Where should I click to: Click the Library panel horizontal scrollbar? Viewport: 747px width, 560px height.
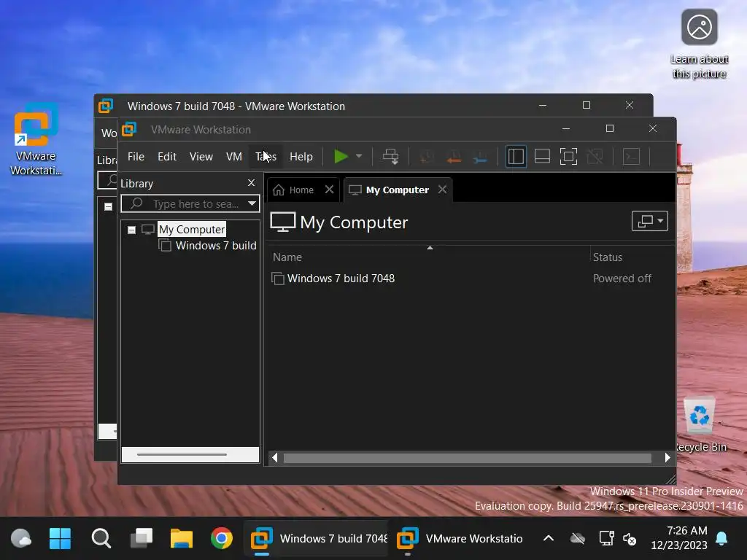click(190, 455)
